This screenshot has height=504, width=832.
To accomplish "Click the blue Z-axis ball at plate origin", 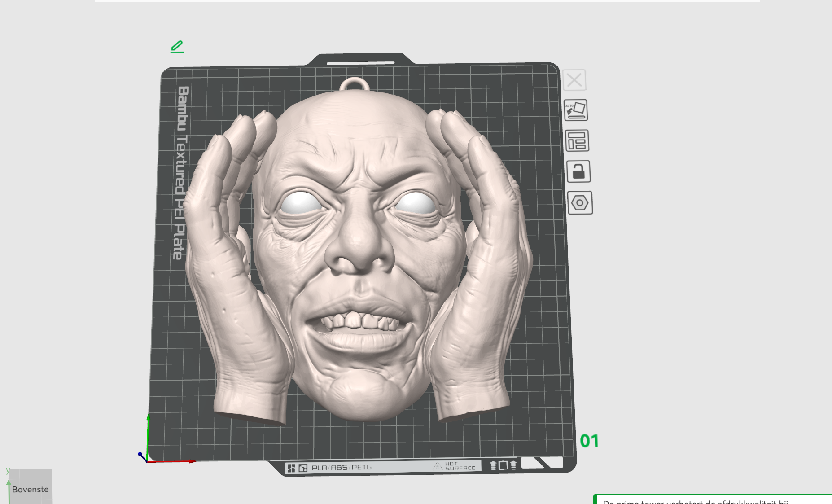I will [140, 454].
